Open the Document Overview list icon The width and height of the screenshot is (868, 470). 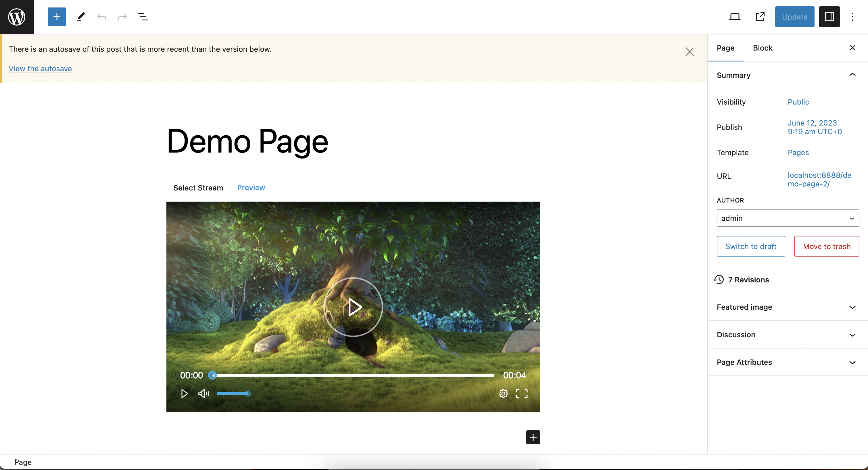click(x=143, y=17)
